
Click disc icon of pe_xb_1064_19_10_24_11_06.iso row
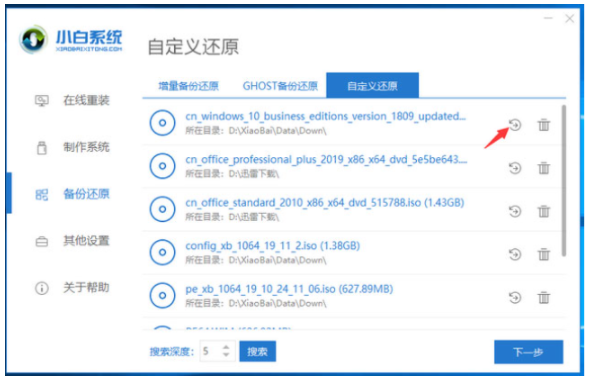pos(162,295)
